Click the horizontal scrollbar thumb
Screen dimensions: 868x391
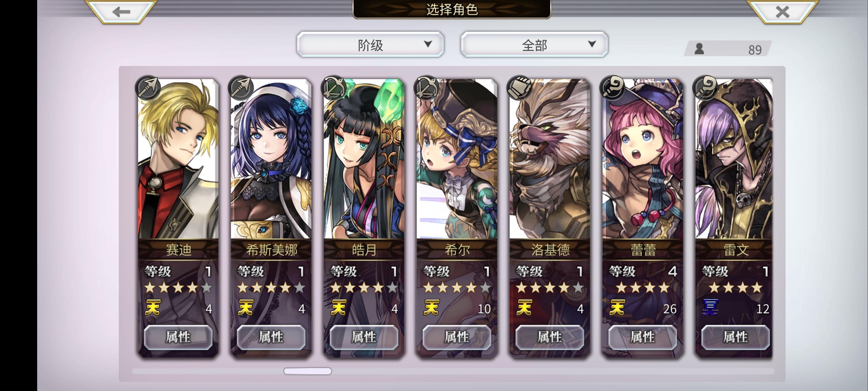point(308,371)
